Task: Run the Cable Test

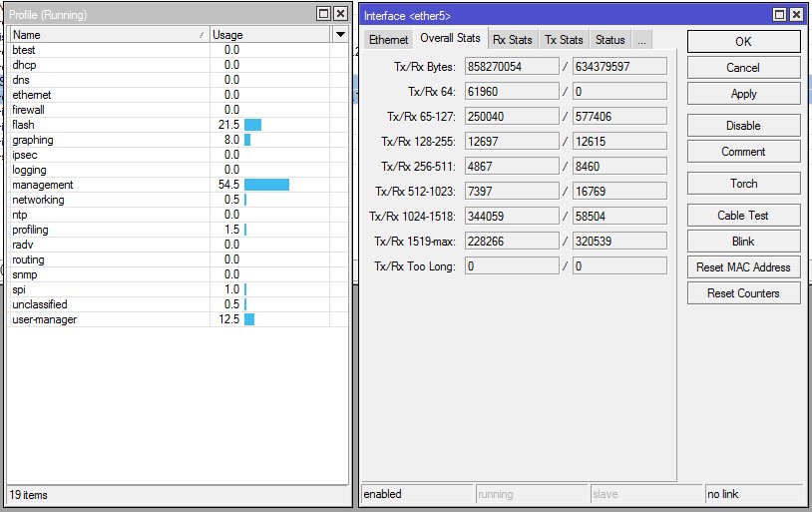Action: (743, 216)
